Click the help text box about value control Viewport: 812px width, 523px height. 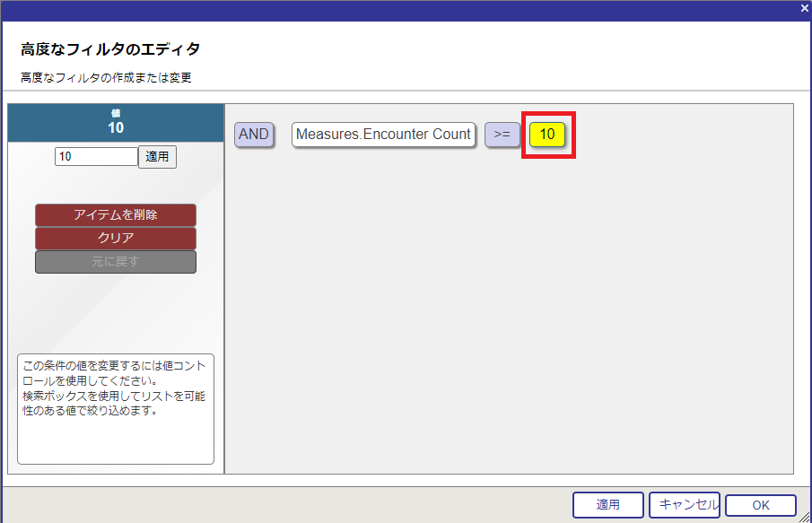point(116,408)
